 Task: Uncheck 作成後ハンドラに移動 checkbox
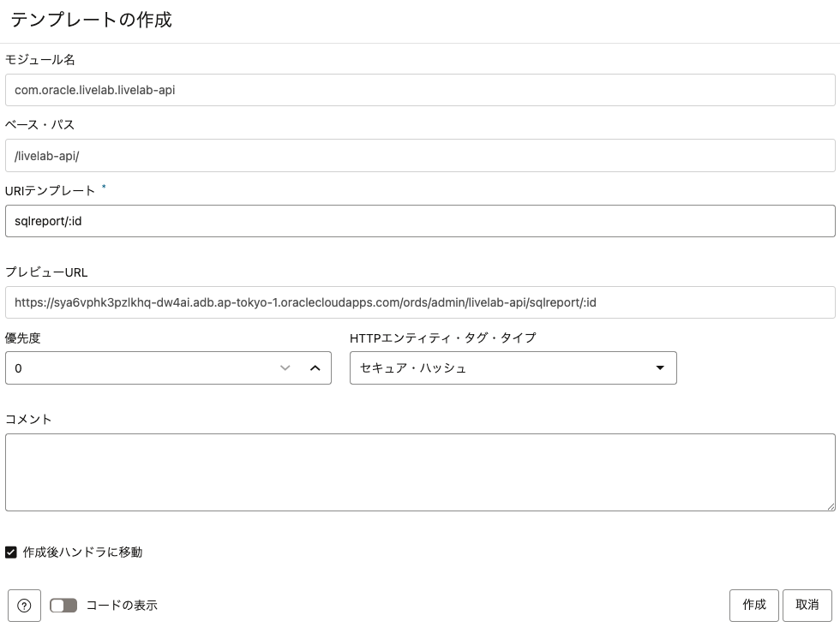[10, 552]
